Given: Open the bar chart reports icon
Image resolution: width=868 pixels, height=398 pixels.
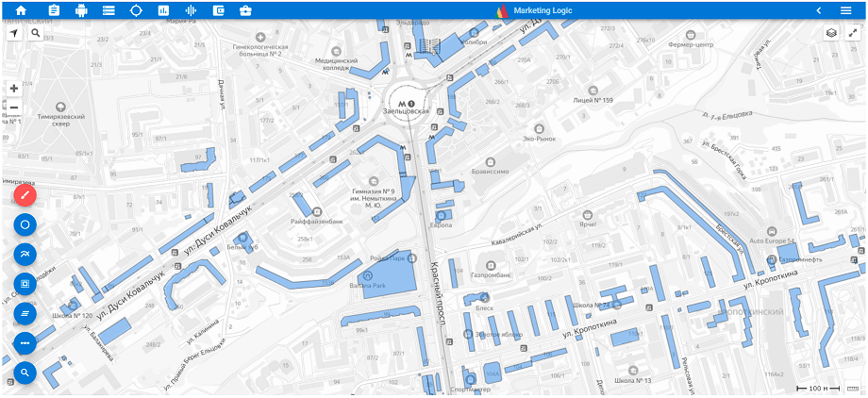Looking at the screenshot, I should (x=163, y=10).
